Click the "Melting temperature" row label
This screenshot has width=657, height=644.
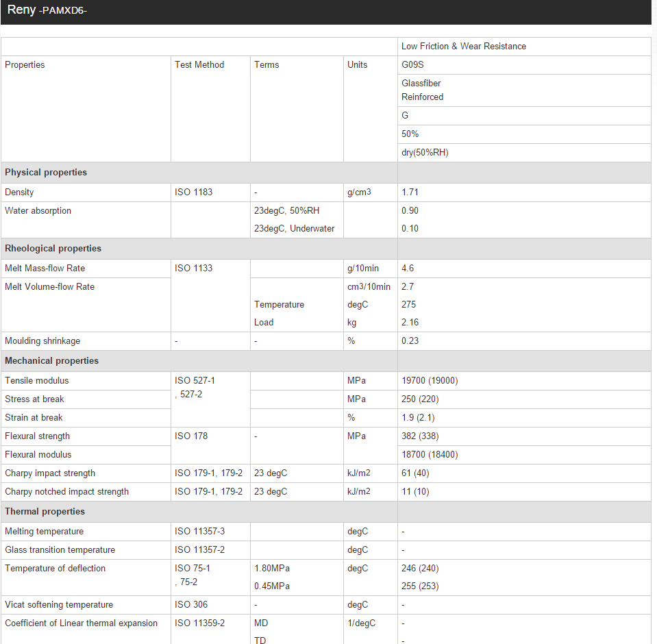click(44, 531)
